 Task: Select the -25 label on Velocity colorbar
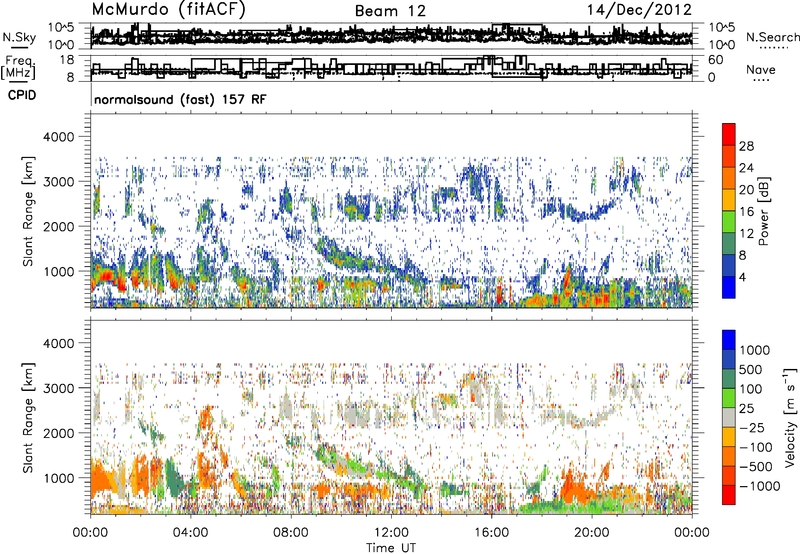coord(751,428)
